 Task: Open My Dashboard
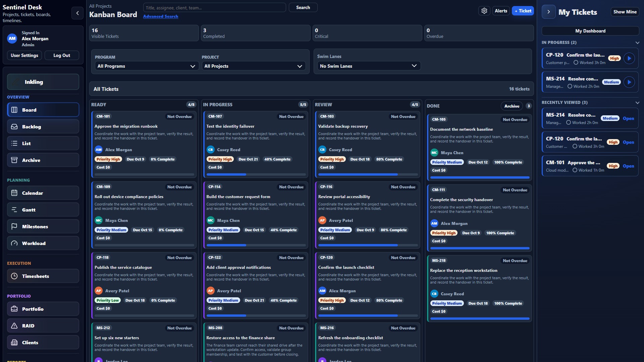click(590, 31)
